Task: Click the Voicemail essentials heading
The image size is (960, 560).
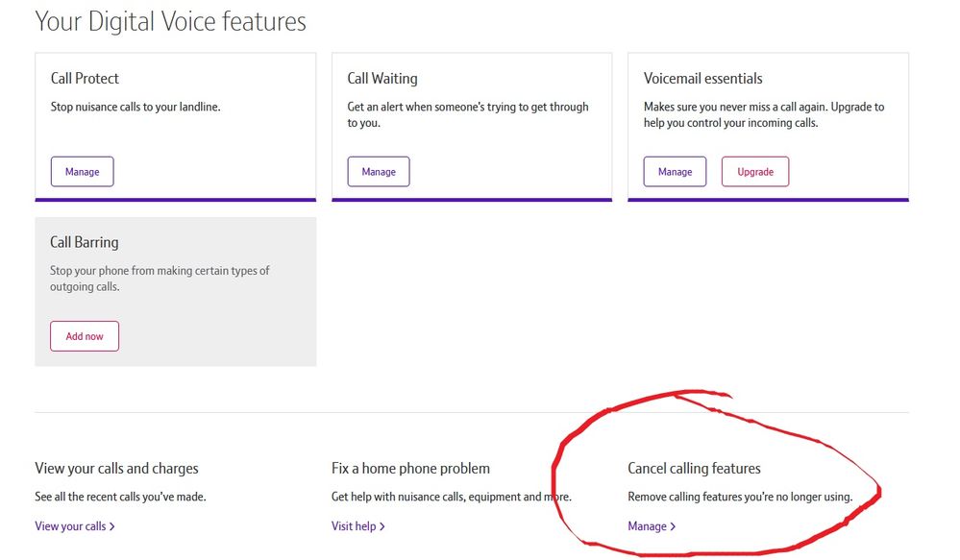Action: pyautogui.click(x=702, y=79)
